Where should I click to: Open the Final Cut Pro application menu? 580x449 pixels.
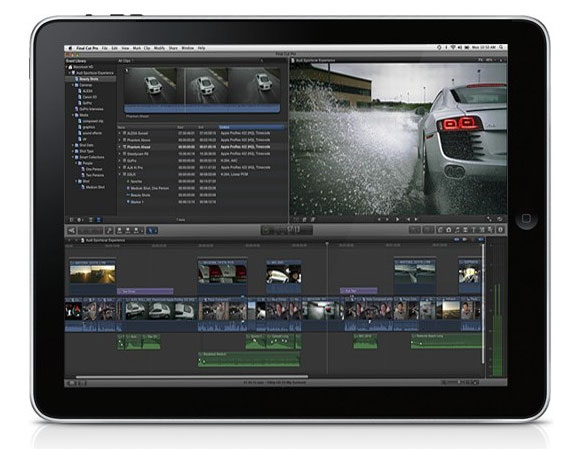(87, 48)
